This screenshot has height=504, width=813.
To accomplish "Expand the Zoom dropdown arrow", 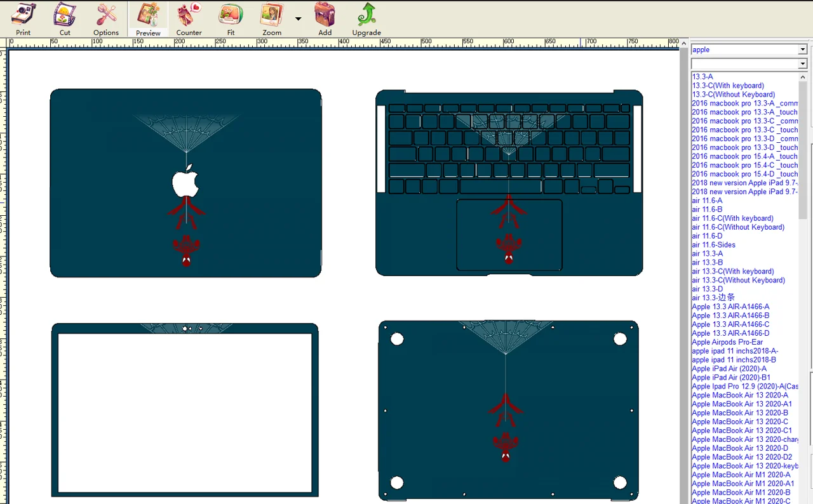I will [x=298, y=19].
